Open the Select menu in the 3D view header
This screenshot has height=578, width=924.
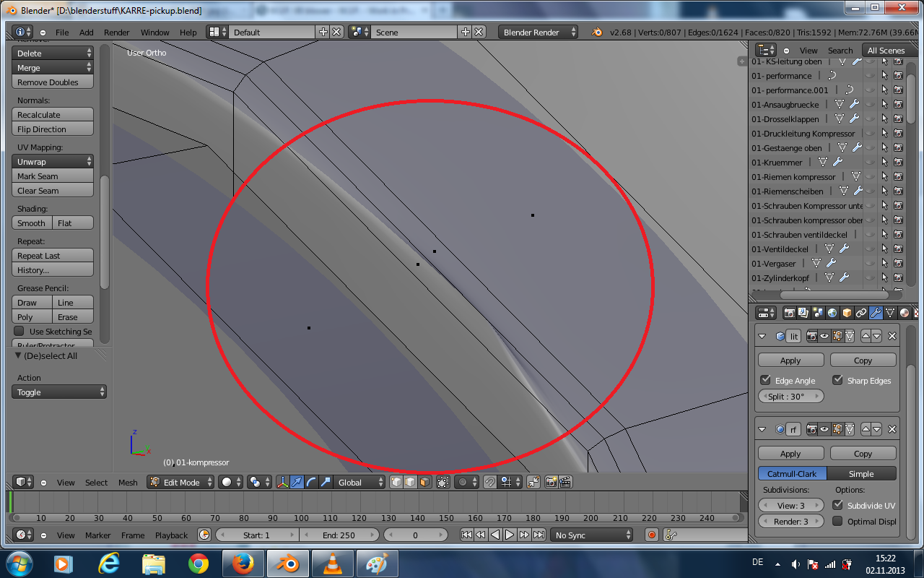96,483
